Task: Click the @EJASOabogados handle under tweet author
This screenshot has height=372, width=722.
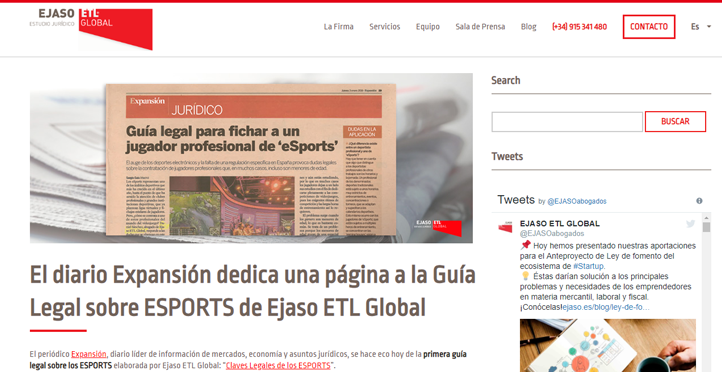Action: click(x=552, y=234)
